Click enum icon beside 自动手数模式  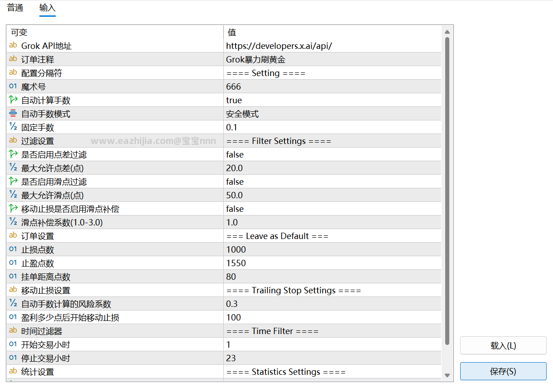click(x=13, y=114)
